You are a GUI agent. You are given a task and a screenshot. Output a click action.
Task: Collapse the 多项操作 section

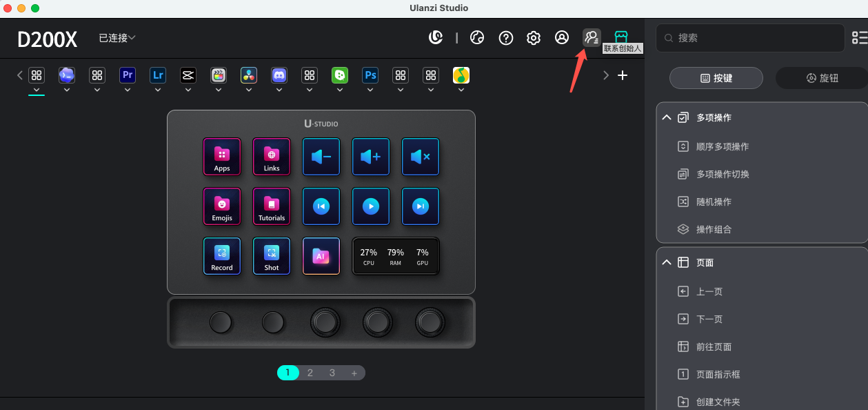point(667,118)
